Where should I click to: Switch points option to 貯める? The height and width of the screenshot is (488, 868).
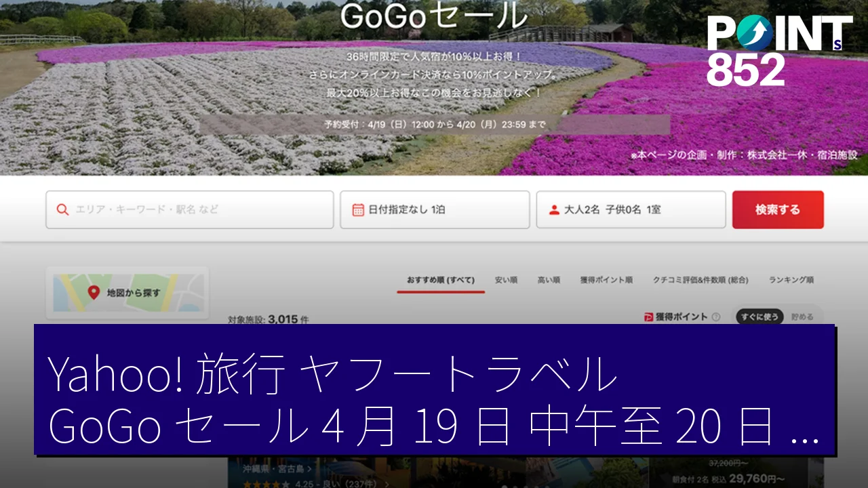tap(802, 317)
